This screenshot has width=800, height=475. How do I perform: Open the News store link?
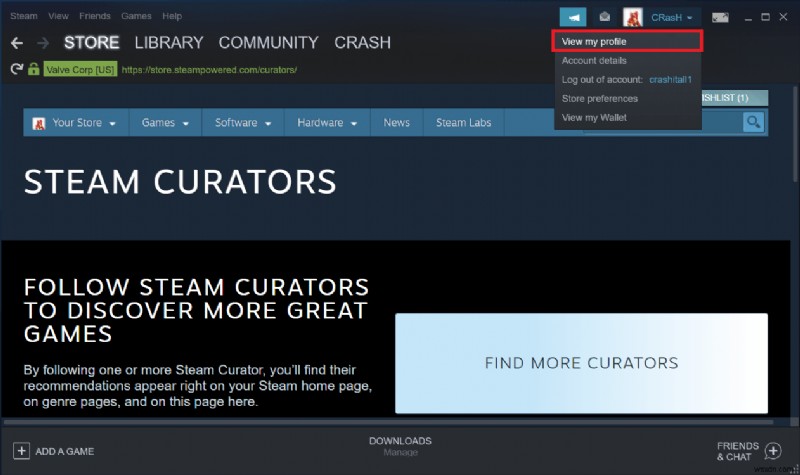tap(396, 122)
